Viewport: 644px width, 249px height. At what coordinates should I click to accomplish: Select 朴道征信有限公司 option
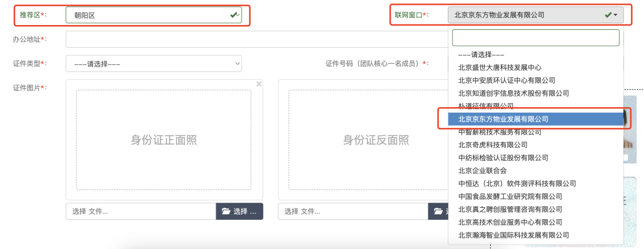(535, 106)
